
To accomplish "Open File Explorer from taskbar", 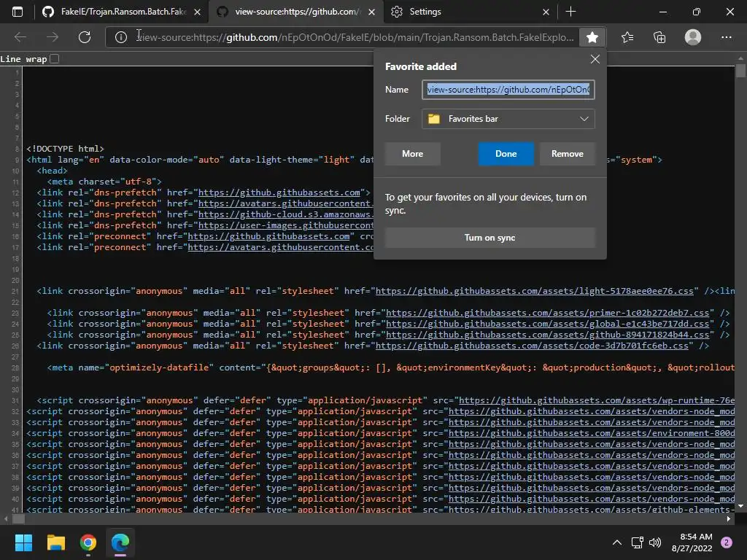I will 55,542.
